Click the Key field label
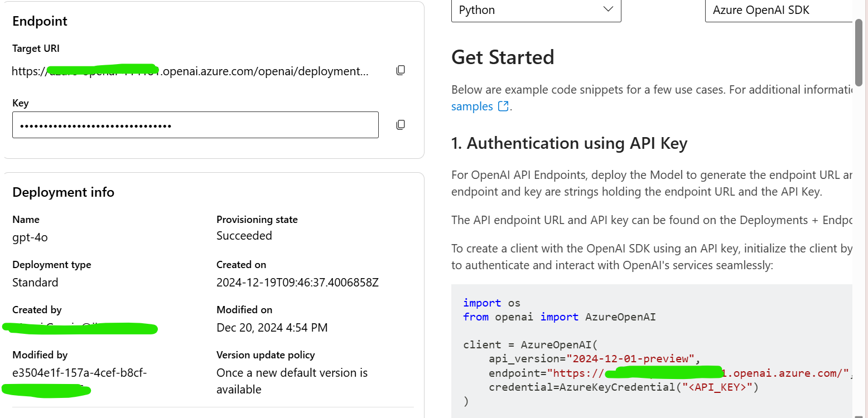The width and height of the screenshot is (868, 418). point(20,103)
